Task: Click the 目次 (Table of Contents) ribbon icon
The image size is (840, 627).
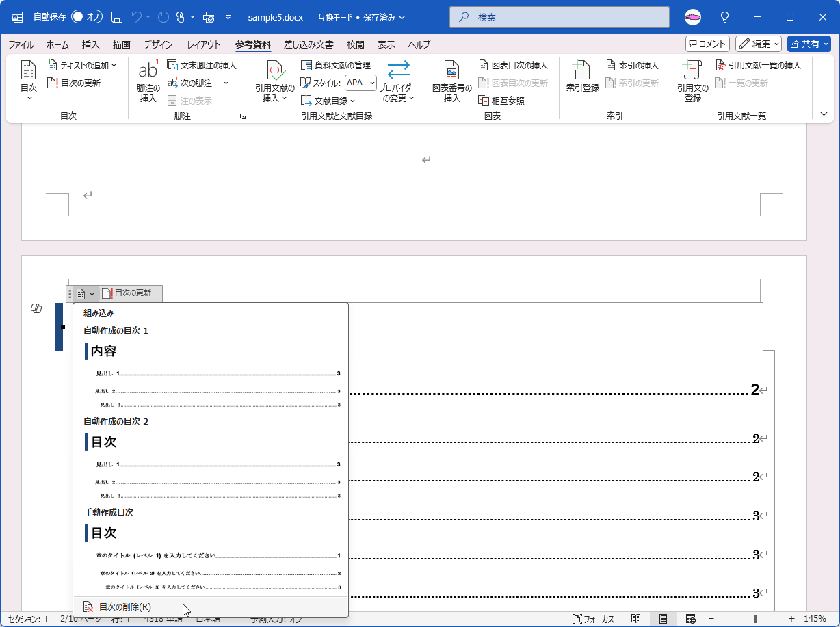Action: tap(28, 81)
